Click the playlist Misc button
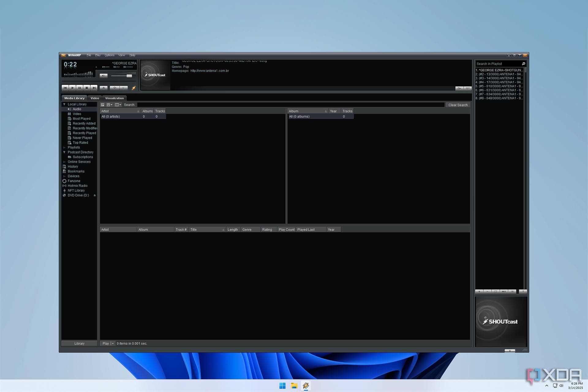 504,292
